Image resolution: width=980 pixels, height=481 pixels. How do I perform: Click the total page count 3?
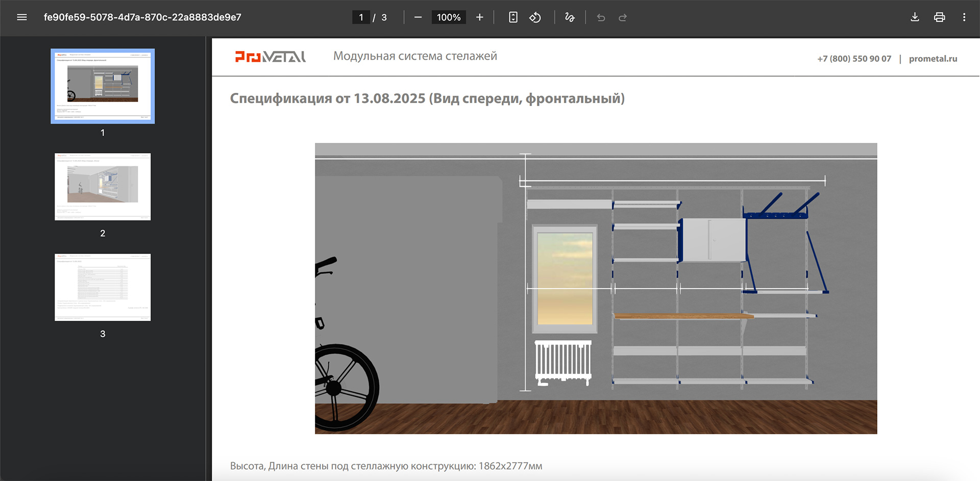click(x=384, y=17)
